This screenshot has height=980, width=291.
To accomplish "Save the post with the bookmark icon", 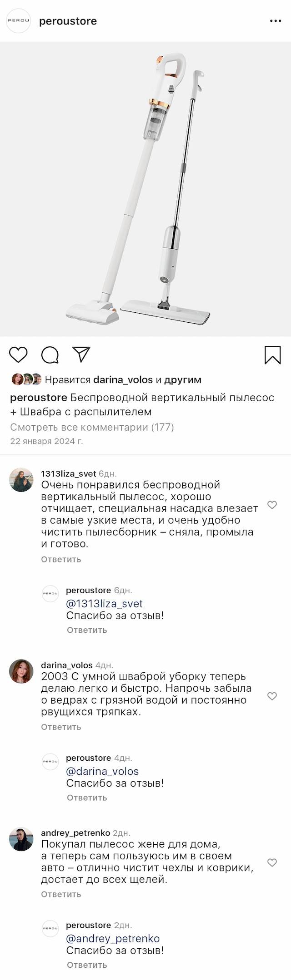I will tap(272, 355).
